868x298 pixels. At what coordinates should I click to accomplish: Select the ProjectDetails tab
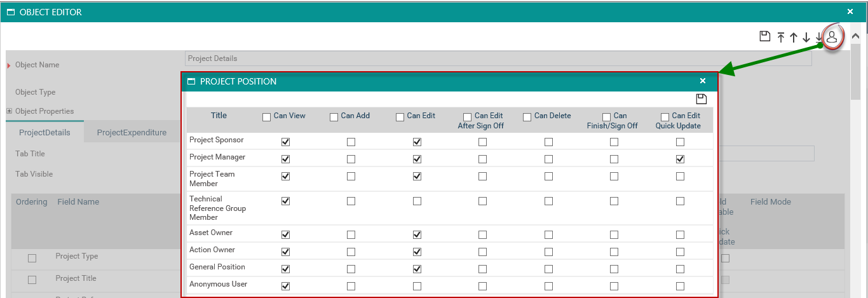[44, 133]
